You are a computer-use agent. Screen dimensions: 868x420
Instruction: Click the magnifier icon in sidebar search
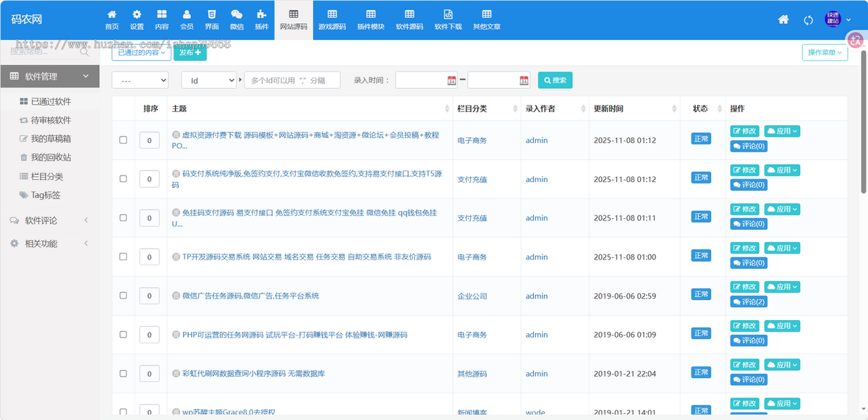(85, 51)
